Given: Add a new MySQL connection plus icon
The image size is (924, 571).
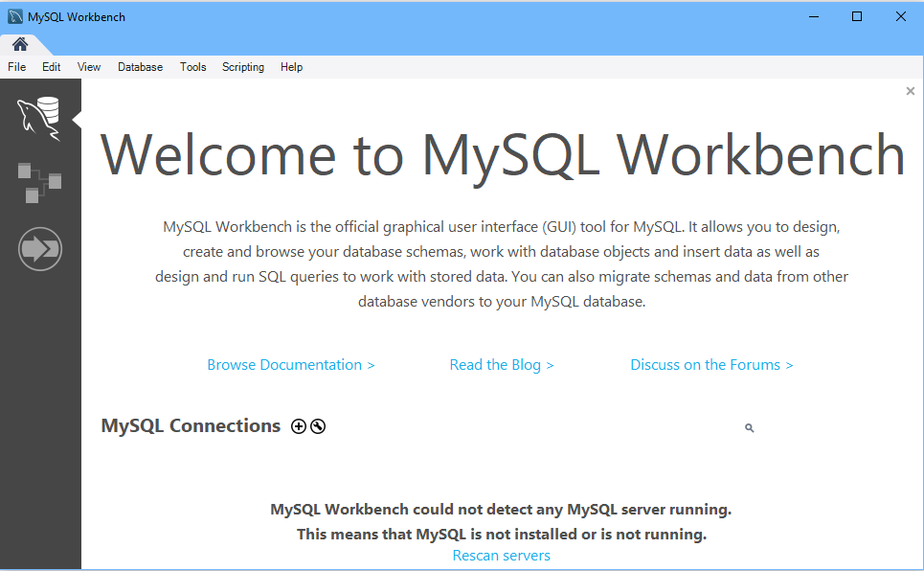Looking at the screenshot, I should tap(299, 426).
